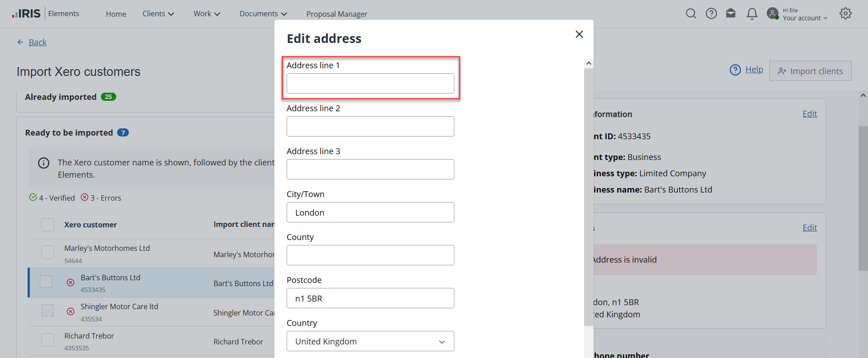Click the Import clients button

(810, 71)
